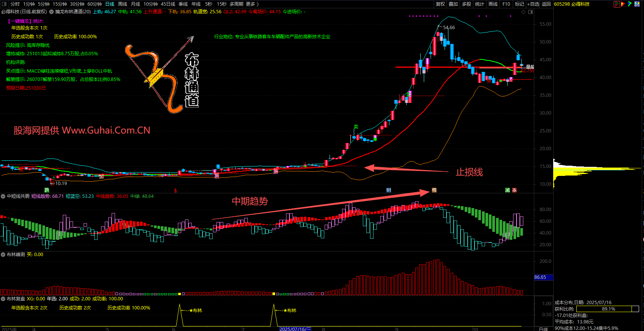Viewport: 644px width, 331px height.
Task: Click the blue window layout icon
Action: (637, 4)
